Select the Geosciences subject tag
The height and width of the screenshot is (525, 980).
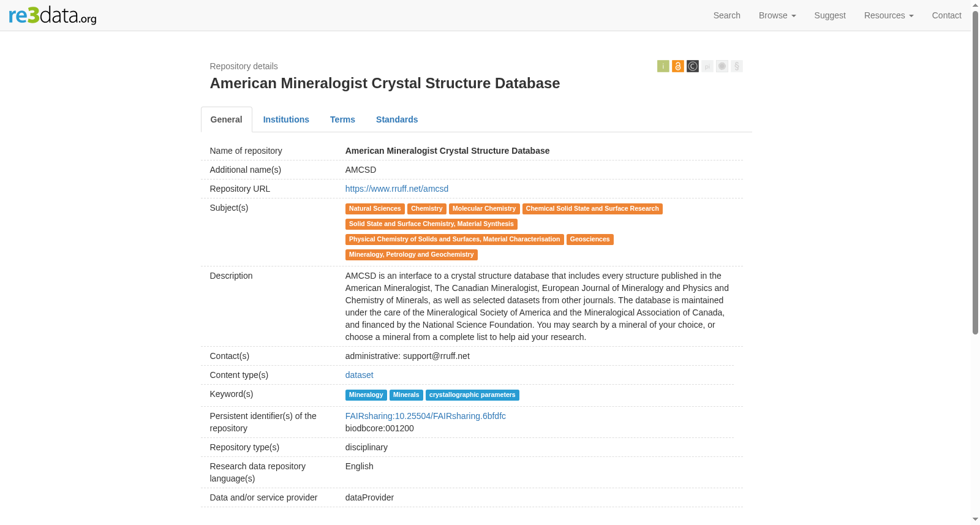click(x=589, y=240)
